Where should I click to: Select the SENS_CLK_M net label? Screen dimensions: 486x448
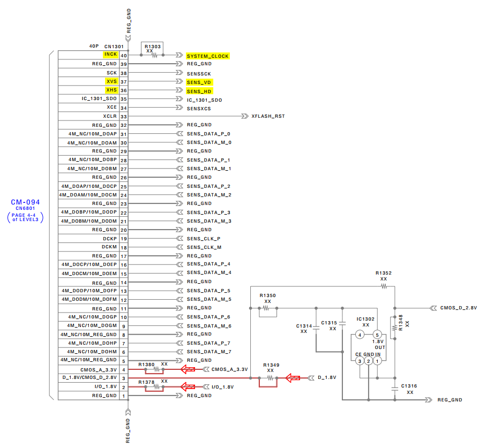click(204, 247)
